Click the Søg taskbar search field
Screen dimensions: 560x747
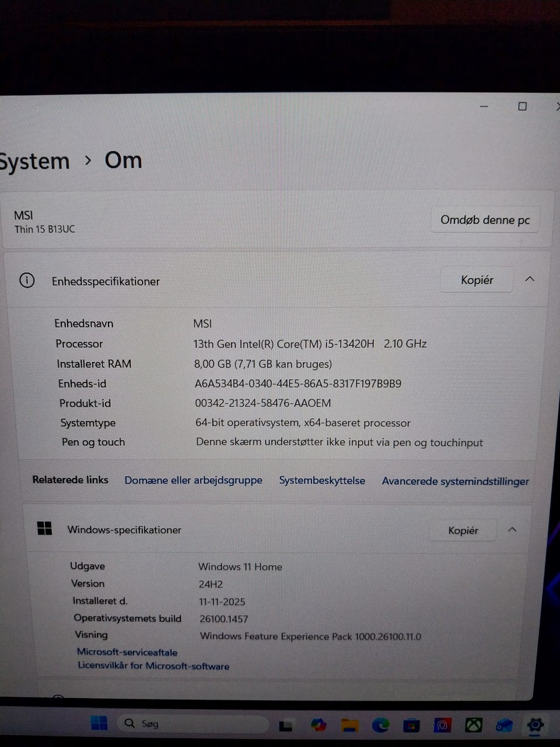194,724
